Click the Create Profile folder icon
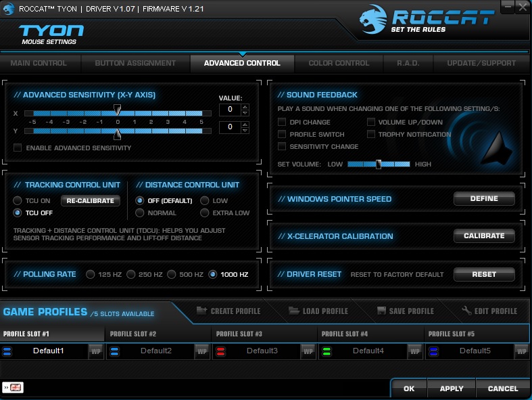 (x=201, y=311)
